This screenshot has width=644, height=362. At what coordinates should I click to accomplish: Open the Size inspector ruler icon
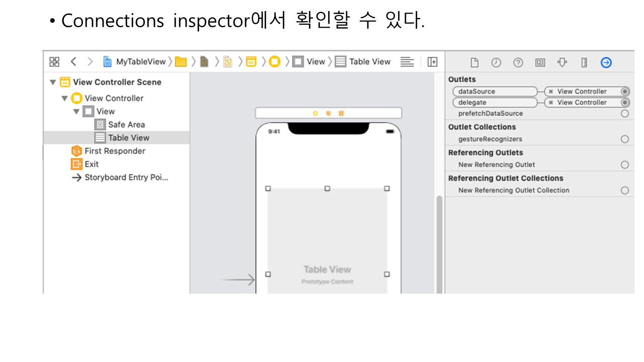point(584,62)
